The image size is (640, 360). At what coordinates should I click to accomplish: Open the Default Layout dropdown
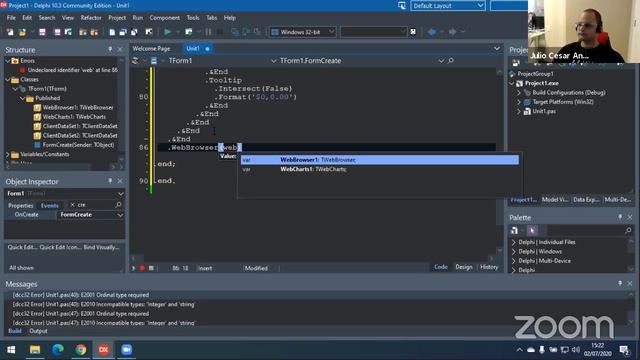(x=480, y=6)
